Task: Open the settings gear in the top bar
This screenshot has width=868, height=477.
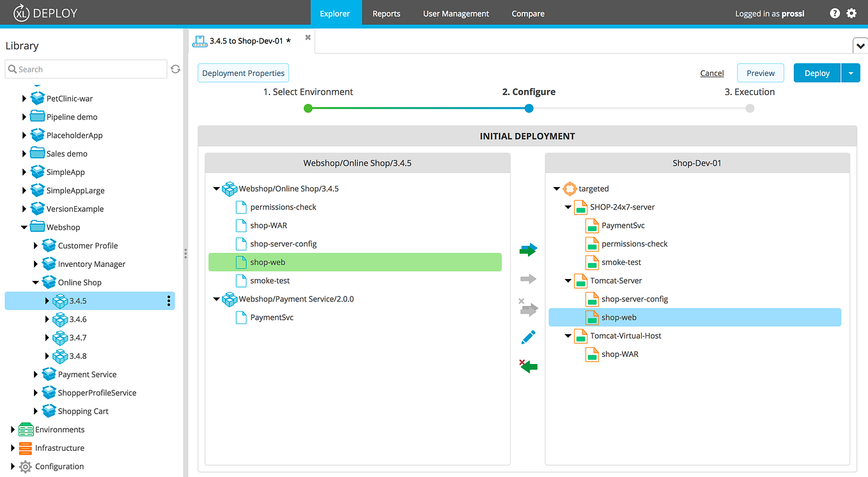Action: click(x=851, y=13)
